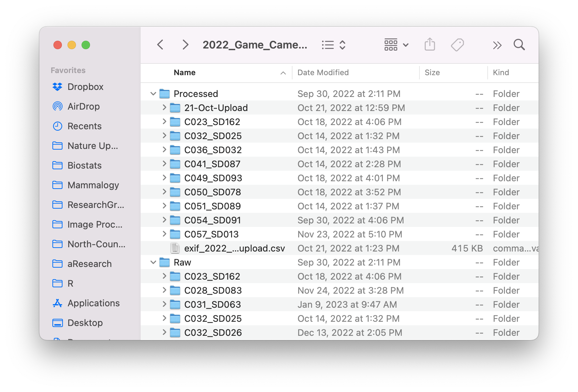Screen dimensions: 578x392
Task: Select the exif_2022_...upload.csv file
Action: coord(340,248)
